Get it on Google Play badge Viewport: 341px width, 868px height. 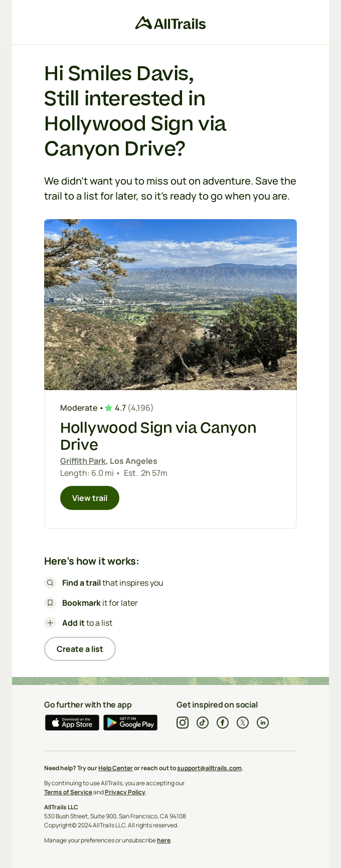130,723
